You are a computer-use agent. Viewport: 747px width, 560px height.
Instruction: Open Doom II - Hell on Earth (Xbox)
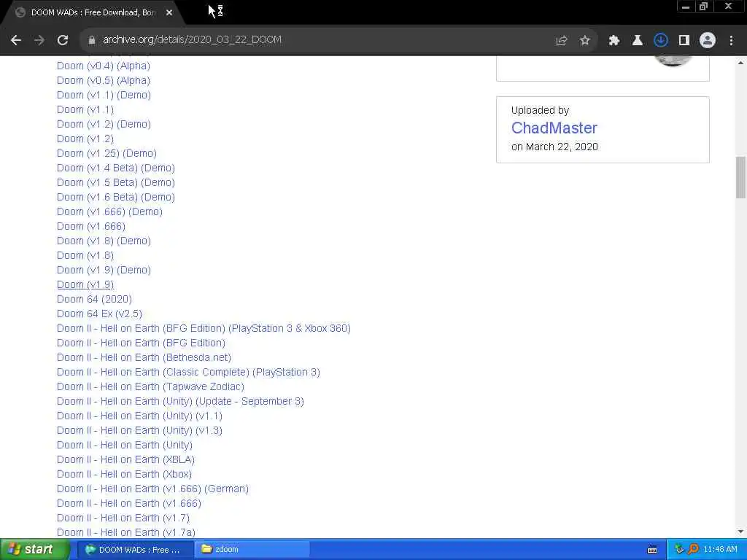coord(124,474)
